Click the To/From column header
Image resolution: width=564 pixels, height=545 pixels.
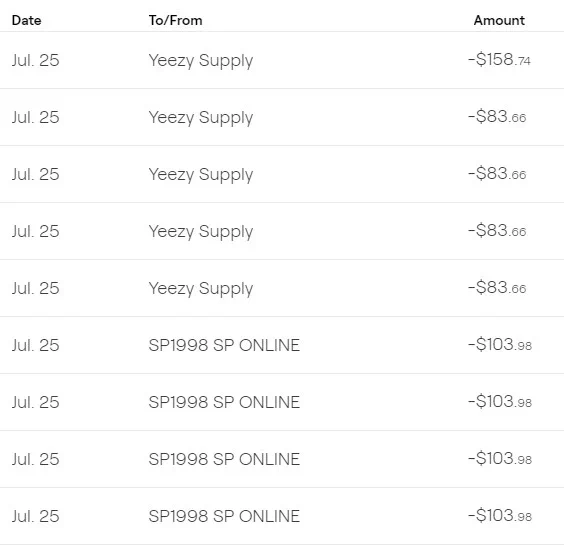176,20
